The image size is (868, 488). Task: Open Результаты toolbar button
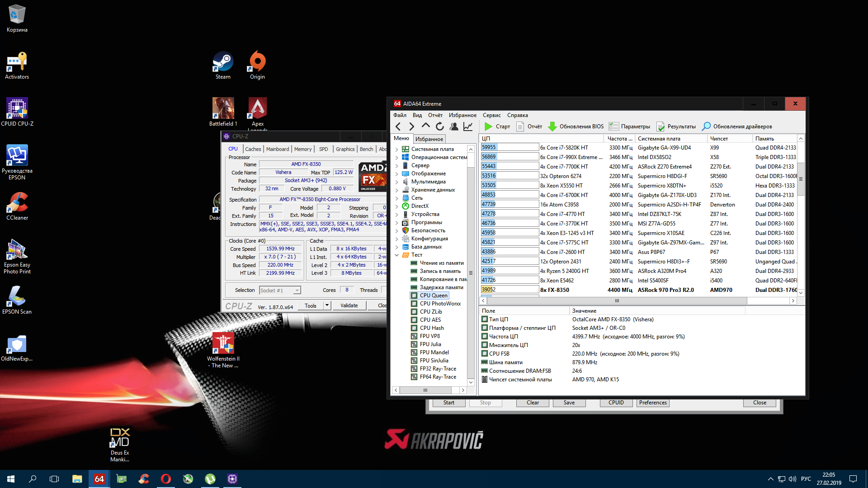coord(676,127)
